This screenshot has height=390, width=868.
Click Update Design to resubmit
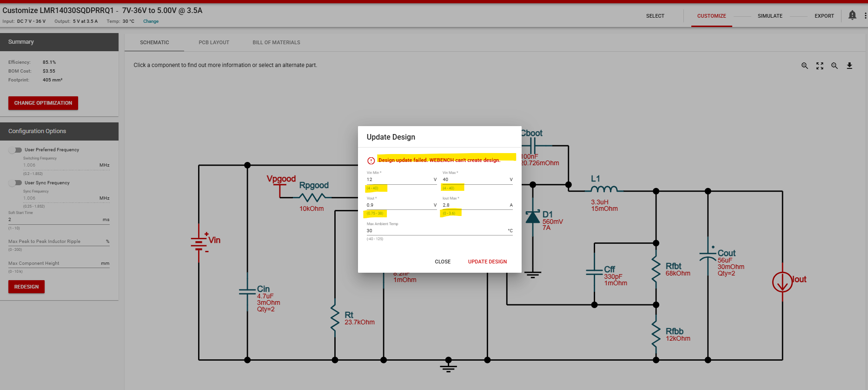[487, 262]
